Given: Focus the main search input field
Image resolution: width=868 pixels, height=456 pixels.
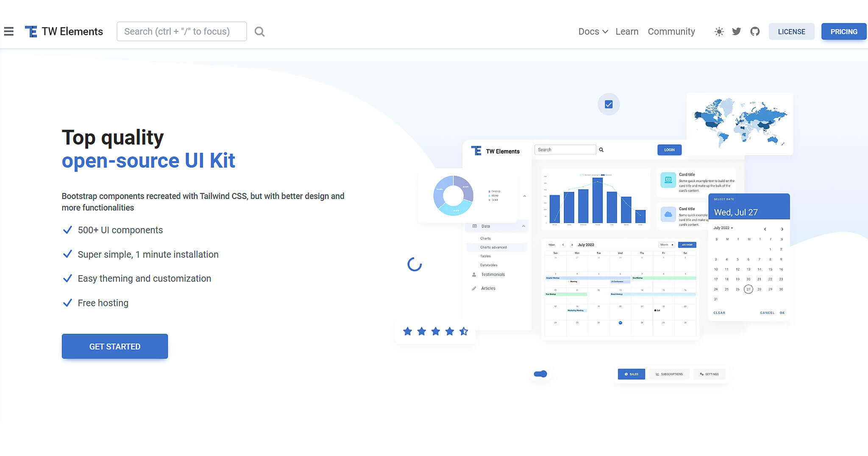Looking at the screenshot, I should click(x=181, y=31).
